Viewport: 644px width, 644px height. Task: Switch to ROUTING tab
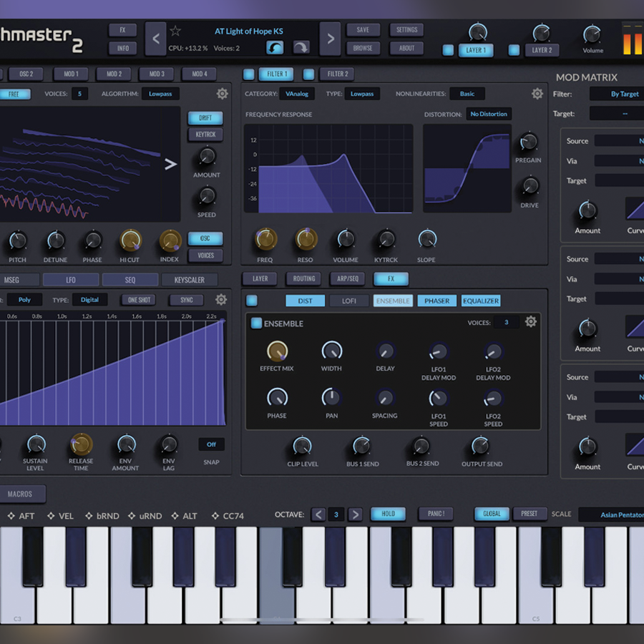304,279
